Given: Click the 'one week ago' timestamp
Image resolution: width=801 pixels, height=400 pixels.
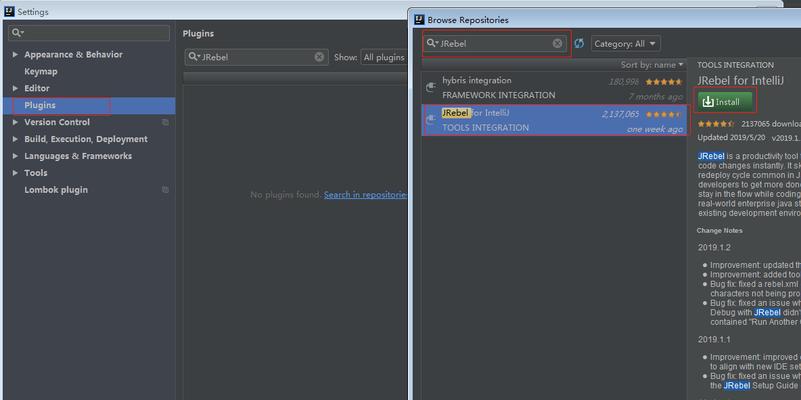Looking at the screenshot, I should [x=655, y=129].
